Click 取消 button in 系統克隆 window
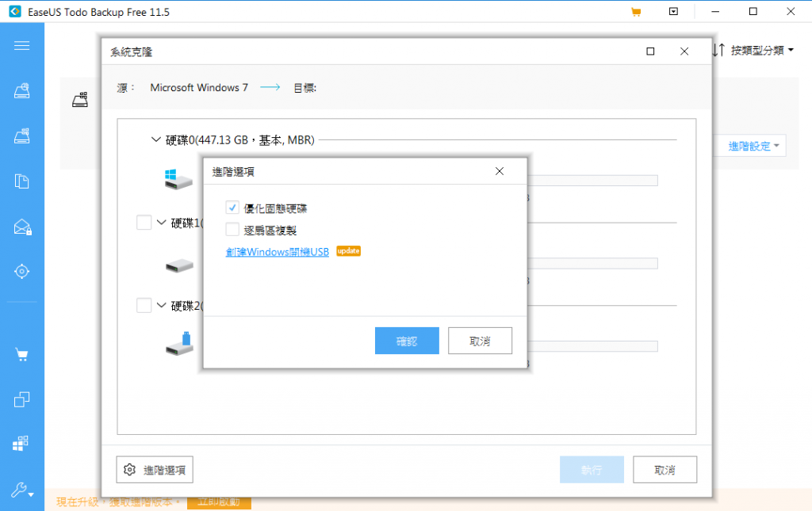The width and height of the screenshot is (812, 511). pos(665,470)
